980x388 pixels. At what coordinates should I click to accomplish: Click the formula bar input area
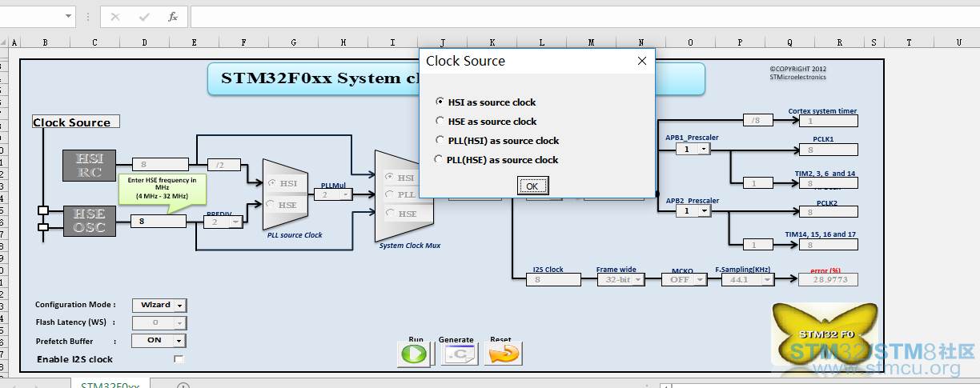[x=584, y=17]
